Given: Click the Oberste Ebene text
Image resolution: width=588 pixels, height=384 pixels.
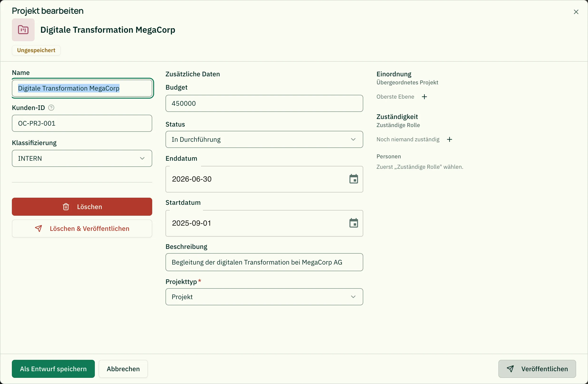Looking at the screenshot, I should [x=395, y=97].
